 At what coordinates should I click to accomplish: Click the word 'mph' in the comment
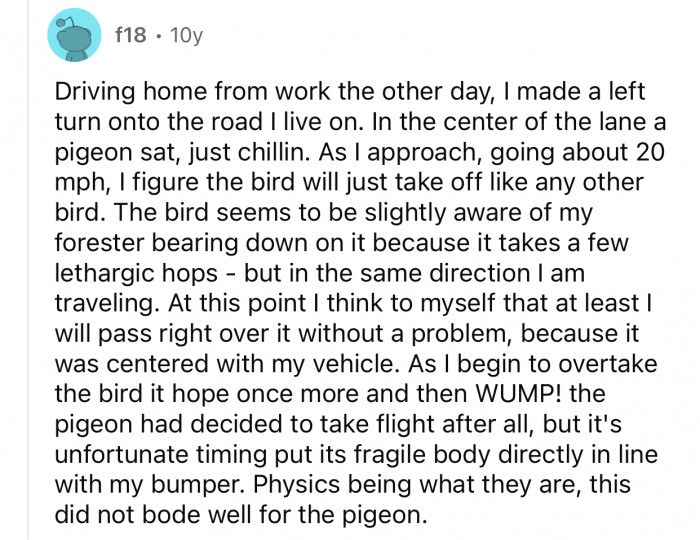pos(79,183)
